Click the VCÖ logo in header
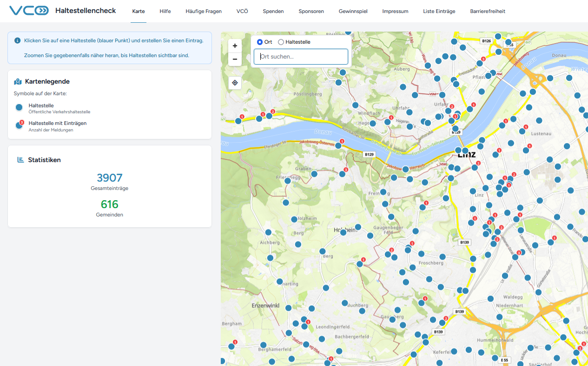588x366 pixels. (29, 11)
